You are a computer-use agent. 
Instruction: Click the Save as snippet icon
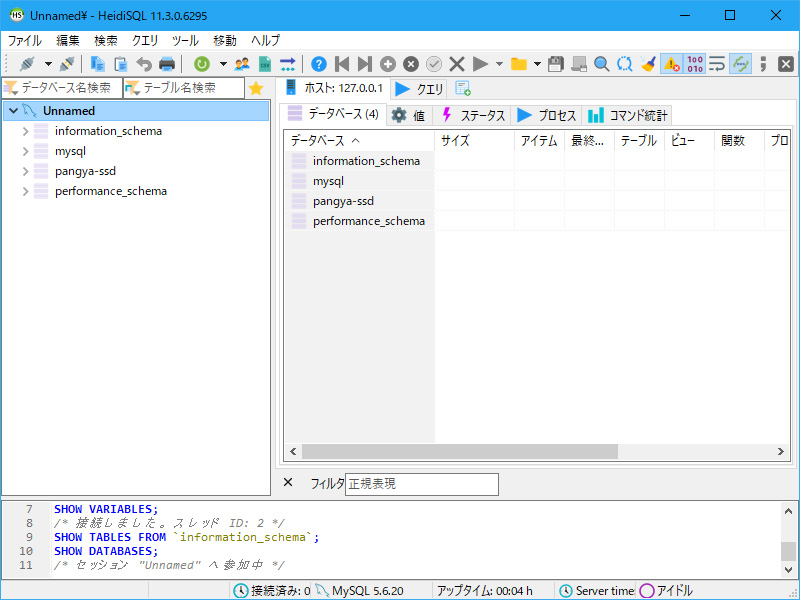point(579,64)
